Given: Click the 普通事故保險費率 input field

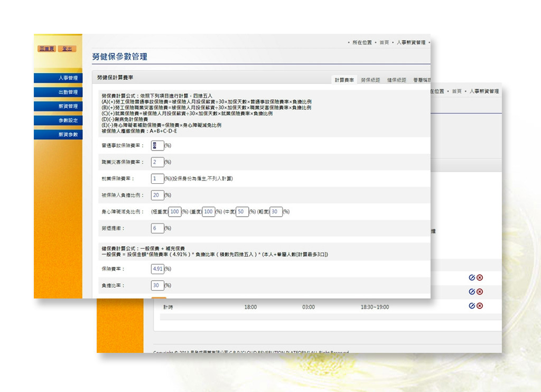Looking at the screenshot, I should pyautogui.click(x=157, y=145).
